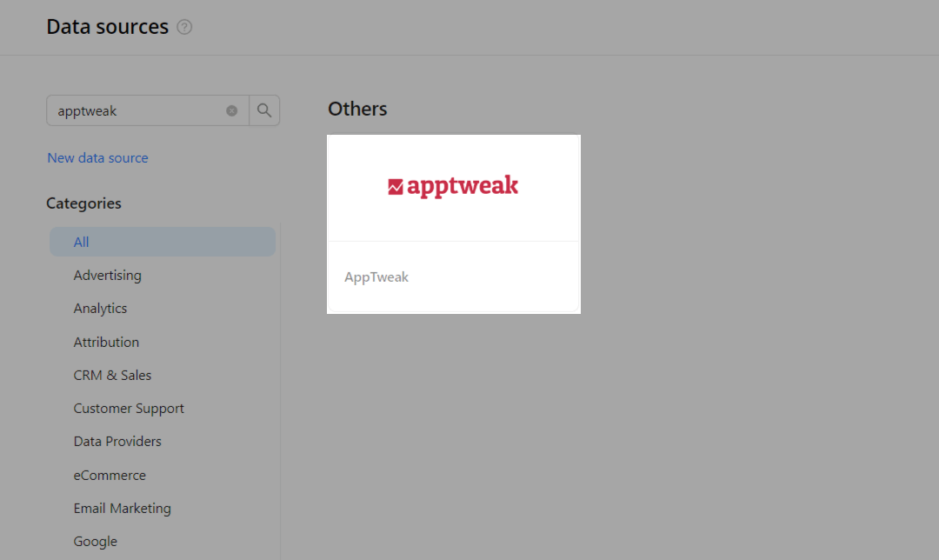
Task: Create a New data source
Action: point(97,157)
